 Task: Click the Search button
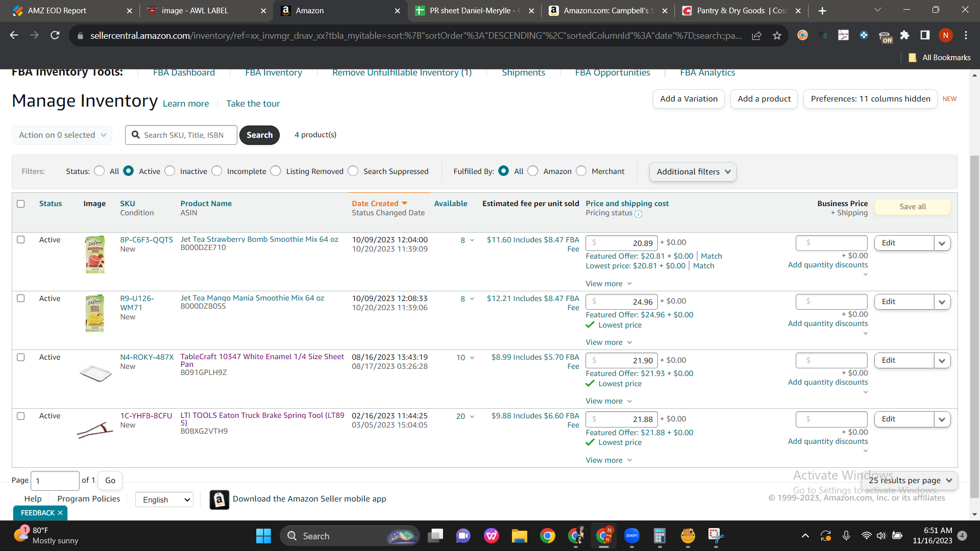[x=259, y=135]
